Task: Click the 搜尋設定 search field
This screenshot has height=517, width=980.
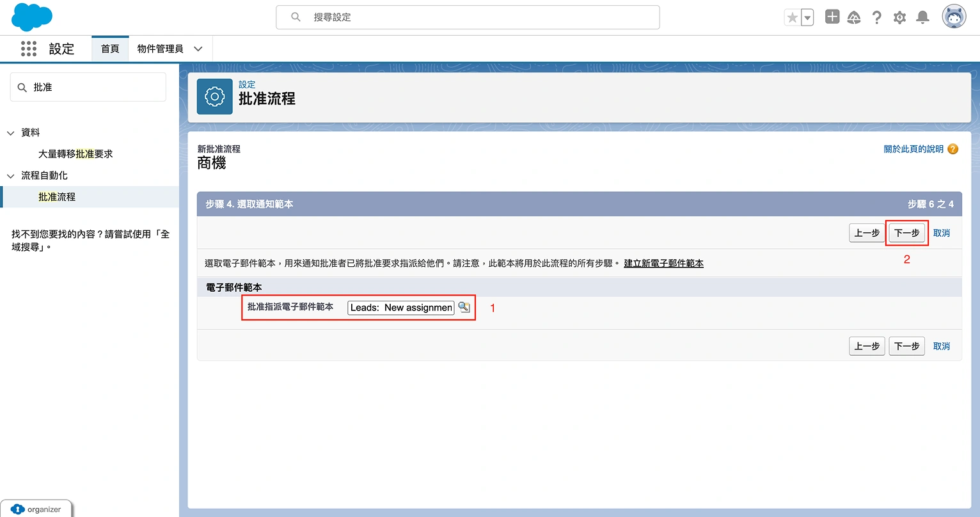Action: (468, 17)
